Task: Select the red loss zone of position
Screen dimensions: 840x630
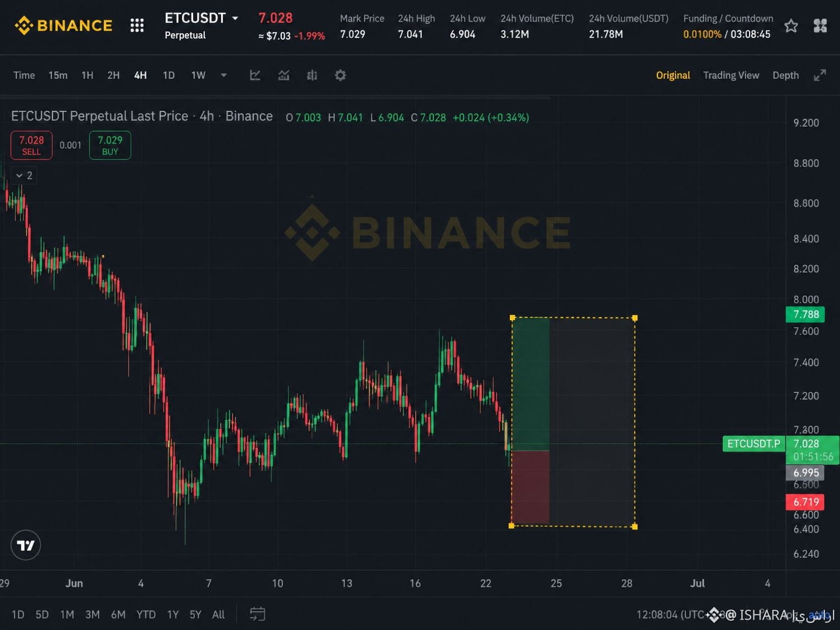Action: click(531, 488)
